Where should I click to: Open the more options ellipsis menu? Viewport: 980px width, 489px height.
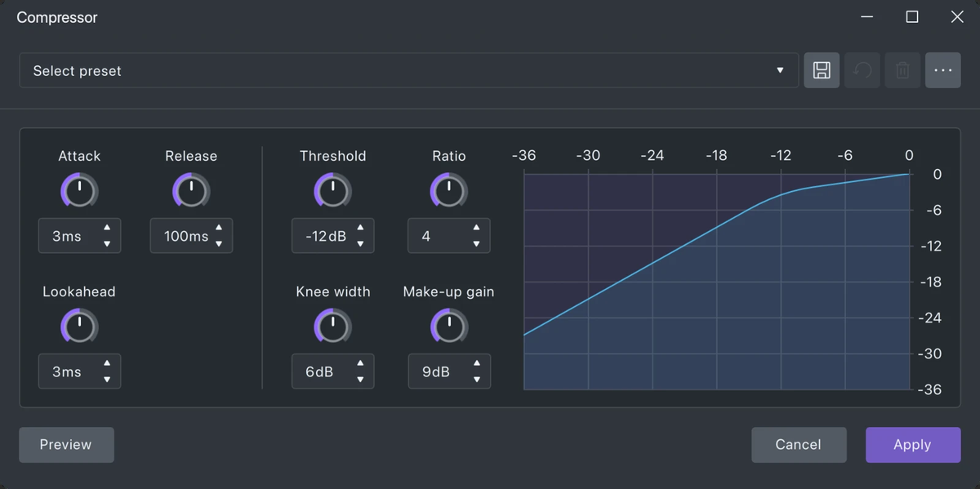pyautogui.click(x=943, y=70)
